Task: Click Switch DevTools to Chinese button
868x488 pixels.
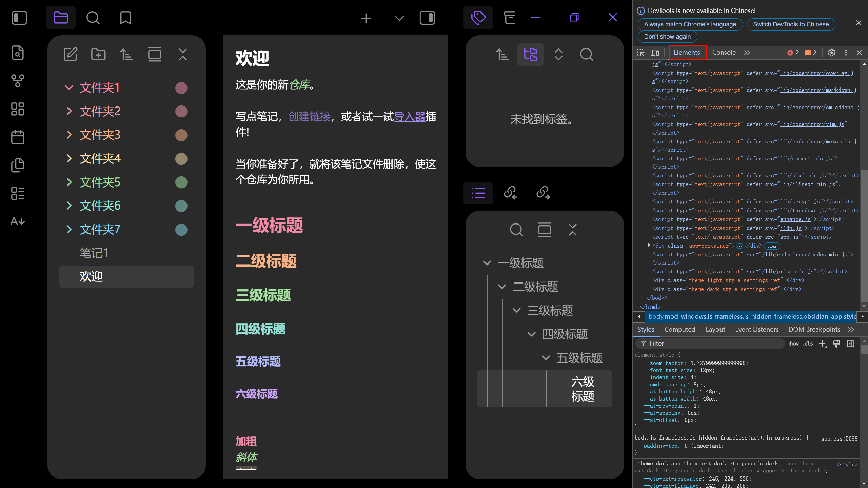Action: point(791,24)
